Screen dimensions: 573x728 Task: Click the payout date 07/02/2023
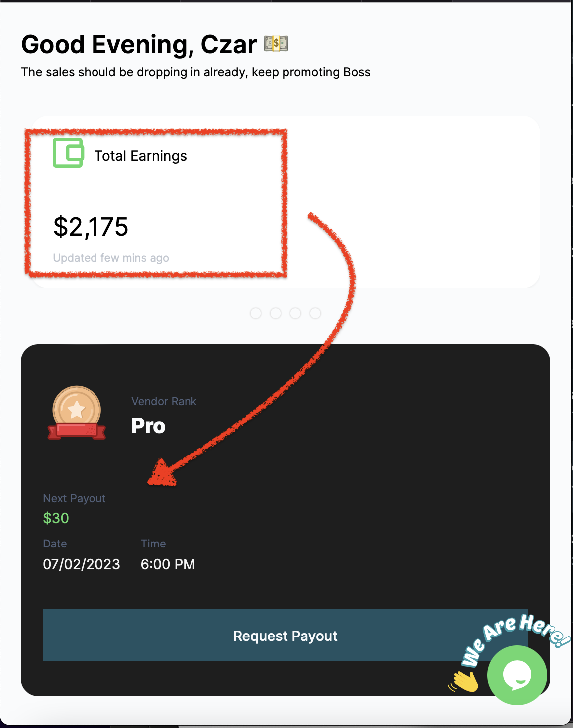point(82,564)
